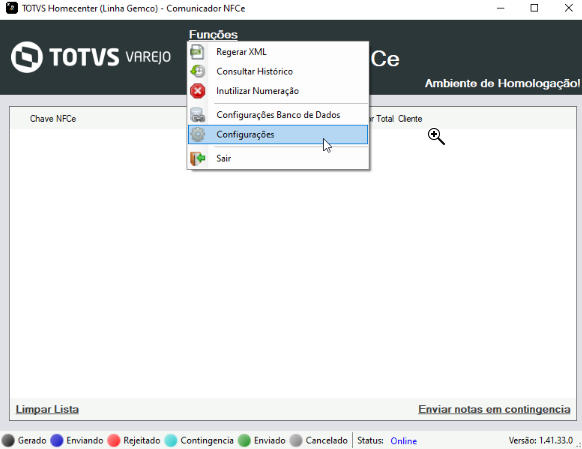Click the green Enviado status circle
The height and width of the screenshot is (449, 582).
[x=244, y=440]
